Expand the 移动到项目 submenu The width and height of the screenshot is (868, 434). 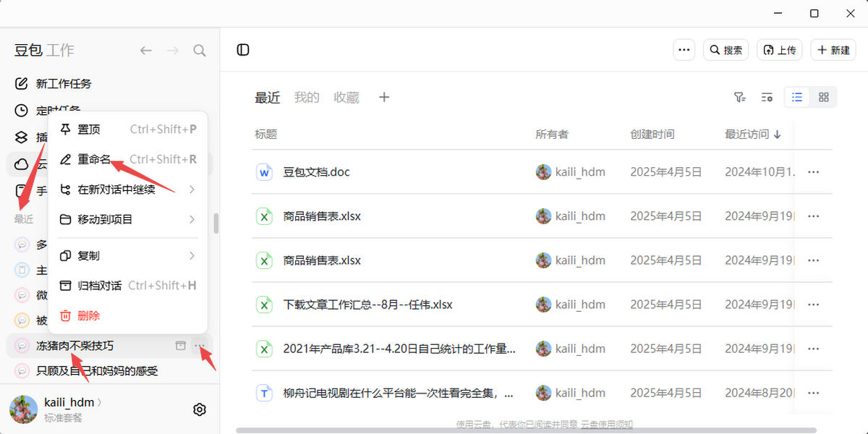[127, 219]
